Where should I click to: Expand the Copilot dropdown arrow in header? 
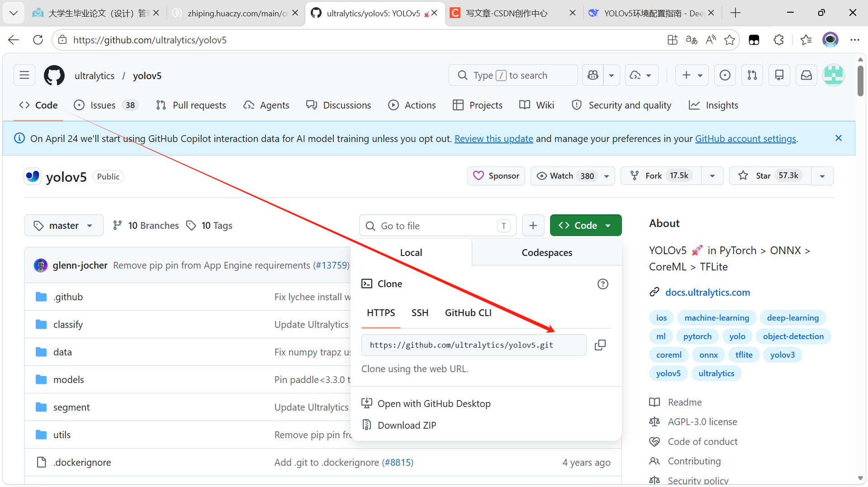[x=611, y=75]
